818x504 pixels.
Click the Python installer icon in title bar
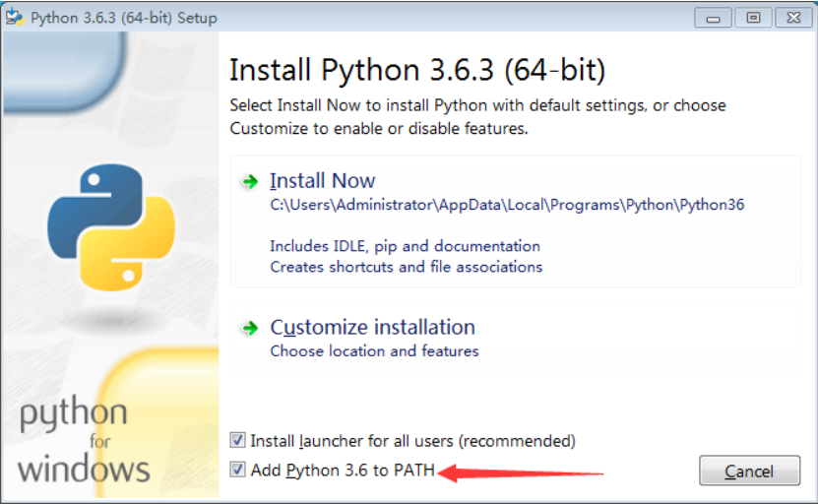coord(15,18)
